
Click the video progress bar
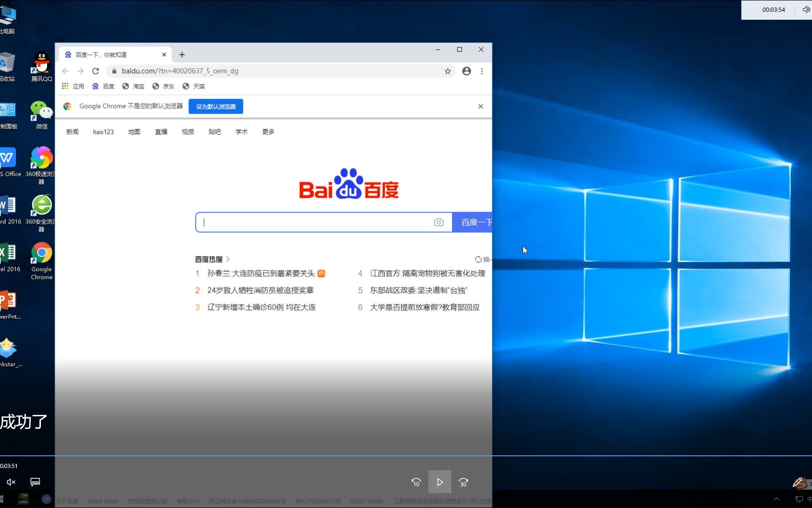pyautogui.click(x=406, y=455)
